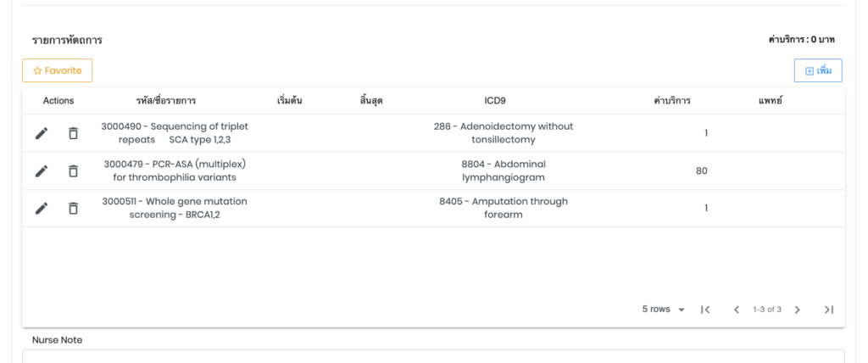Click the Favorite button

click(57, 70)
